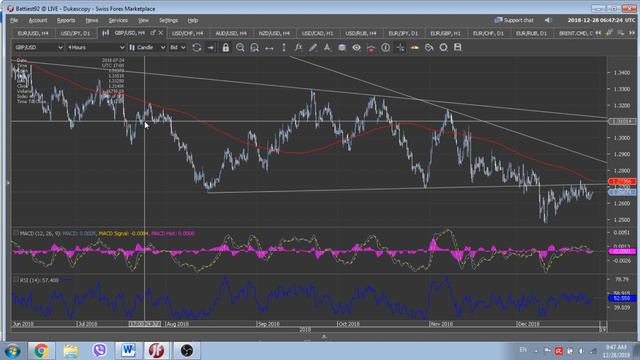Screen dimensions: 640x360
Task: Open Viber from the taskbar
Action: pyautogui.click(x=99, y=351)
